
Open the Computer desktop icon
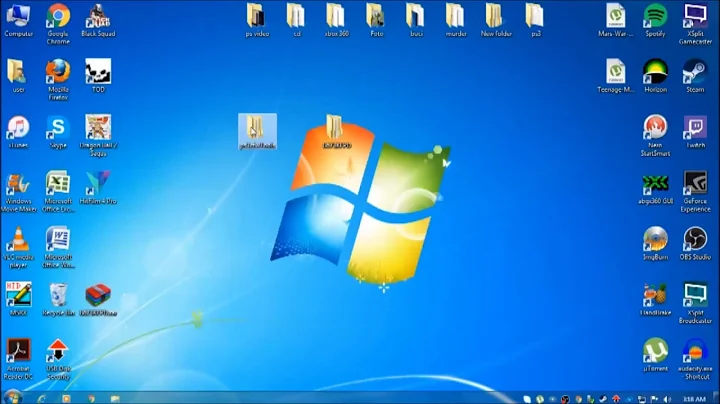click(18, 20)
